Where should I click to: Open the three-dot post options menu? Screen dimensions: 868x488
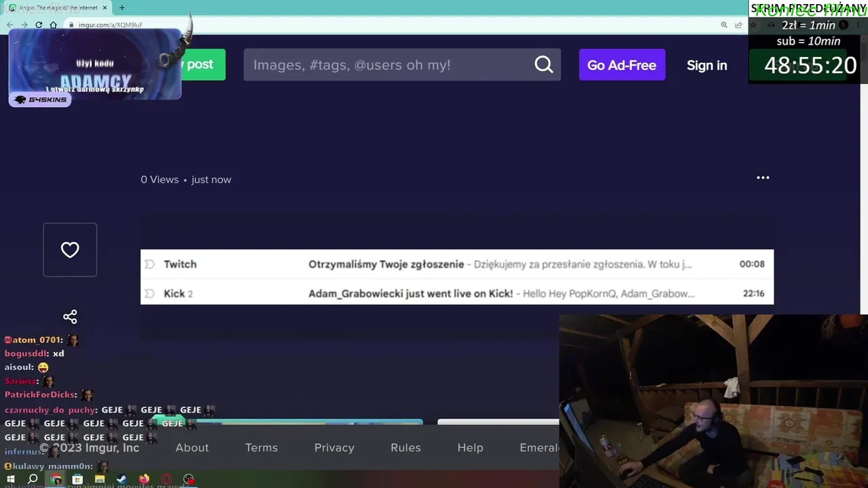pos(763,178)
